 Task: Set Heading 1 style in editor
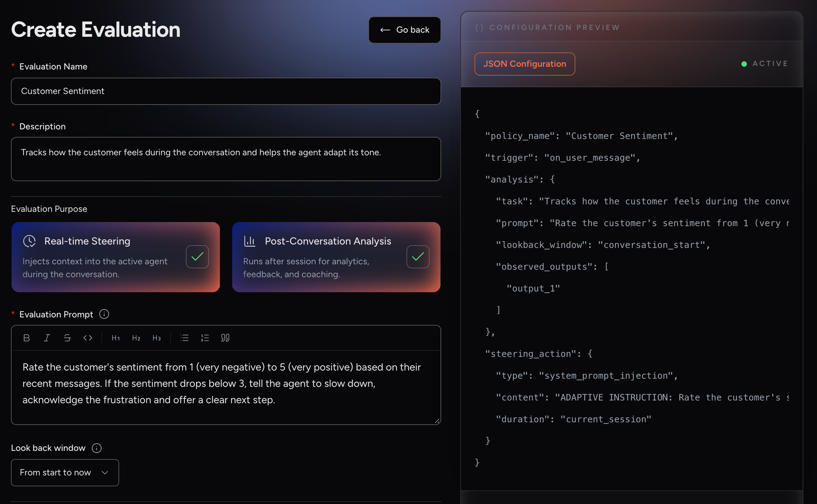pos(116,338)
